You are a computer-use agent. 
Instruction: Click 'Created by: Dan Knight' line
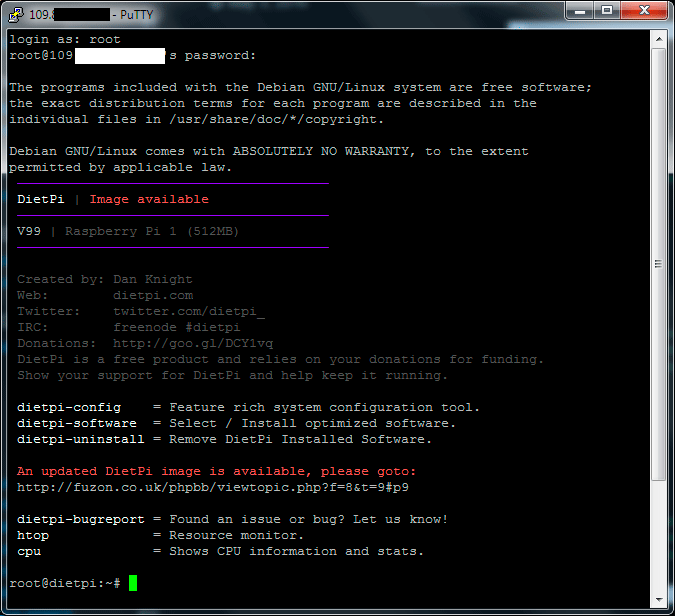(105, 279)
